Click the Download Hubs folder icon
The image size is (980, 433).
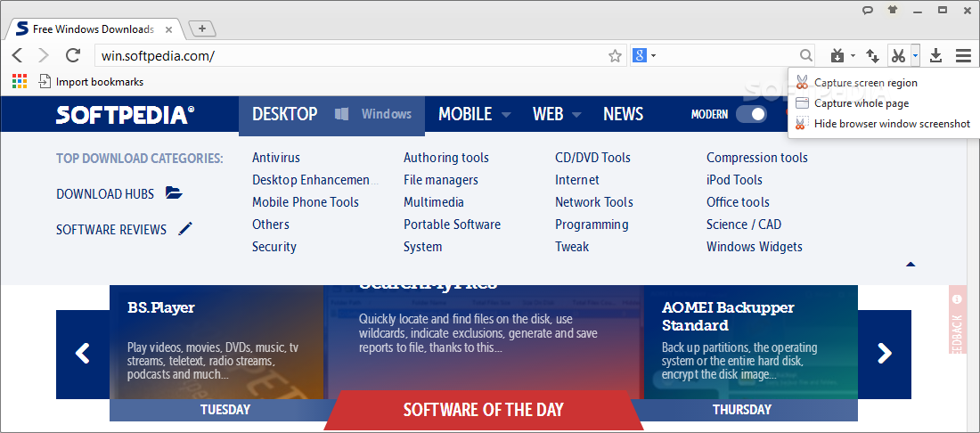tap(174, 192)
